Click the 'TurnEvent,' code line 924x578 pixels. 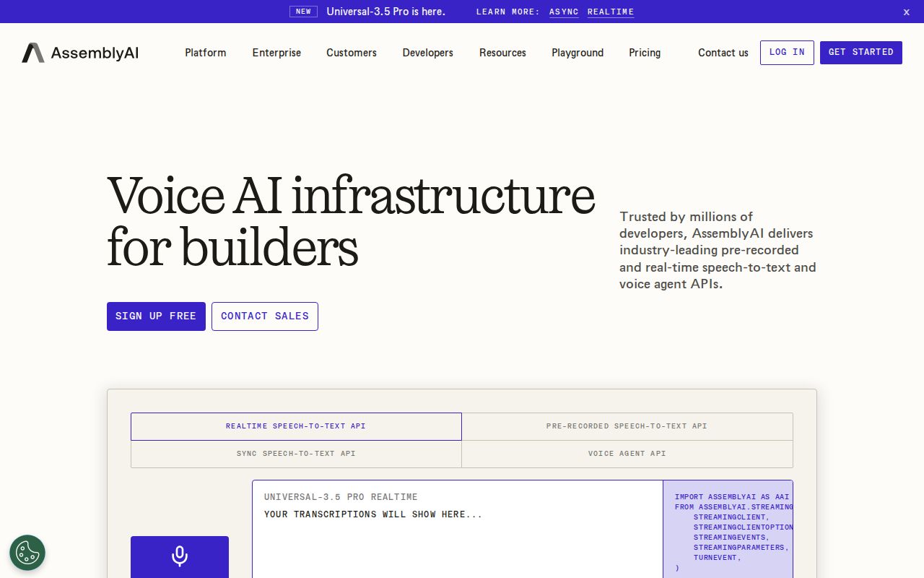tap(718, 558)
